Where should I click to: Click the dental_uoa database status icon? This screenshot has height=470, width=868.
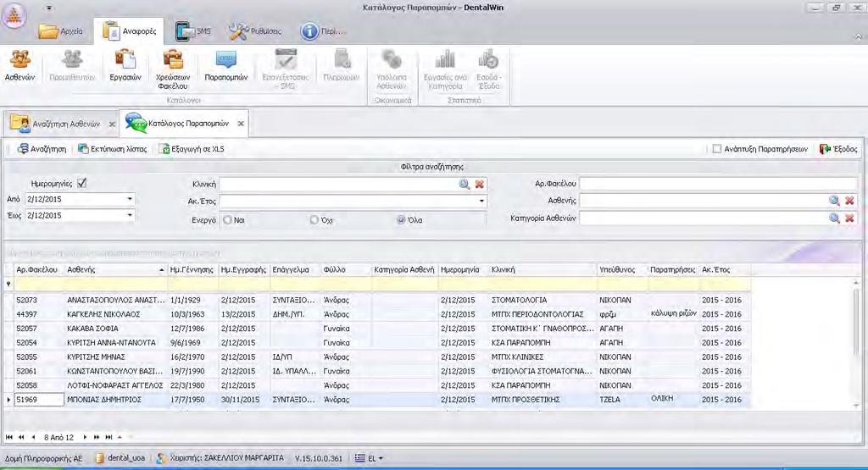click(x=100, y=458)
